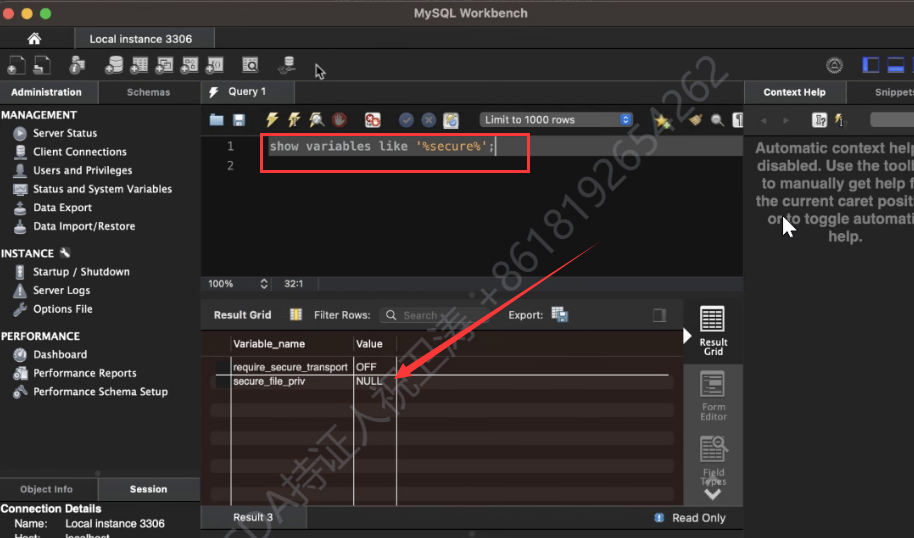Image resolution: width=914 pixels, height=538 pixels.
Task: Open the Context Help tab
Action: (x=795, y=92)
